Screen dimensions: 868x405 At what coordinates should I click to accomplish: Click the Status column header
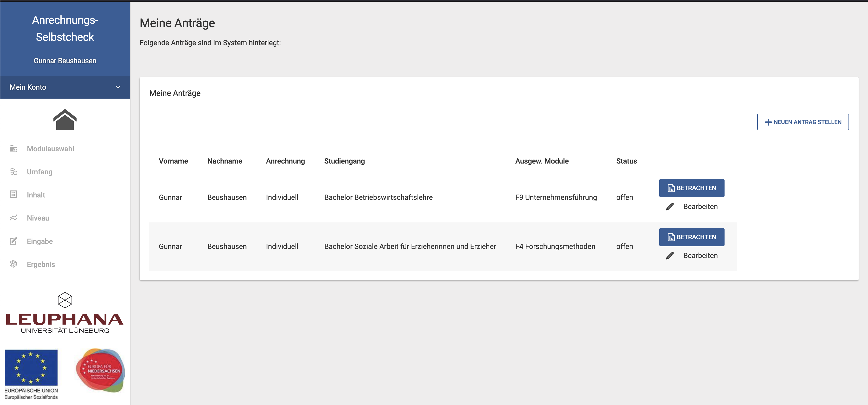(x=626, y=161)
